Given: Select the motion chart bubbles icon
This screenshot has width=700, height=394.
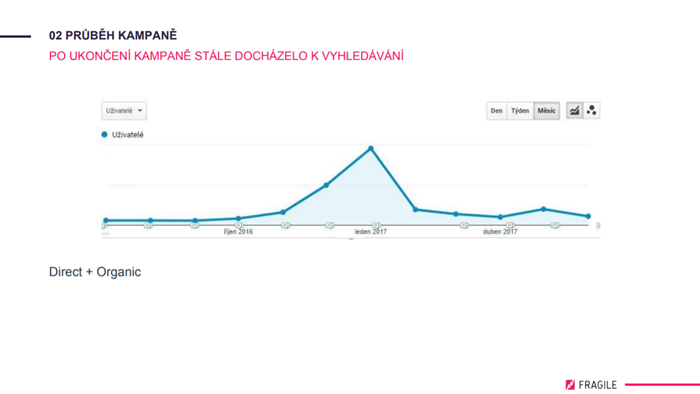Looking at the screenshot, I should 592,110.
